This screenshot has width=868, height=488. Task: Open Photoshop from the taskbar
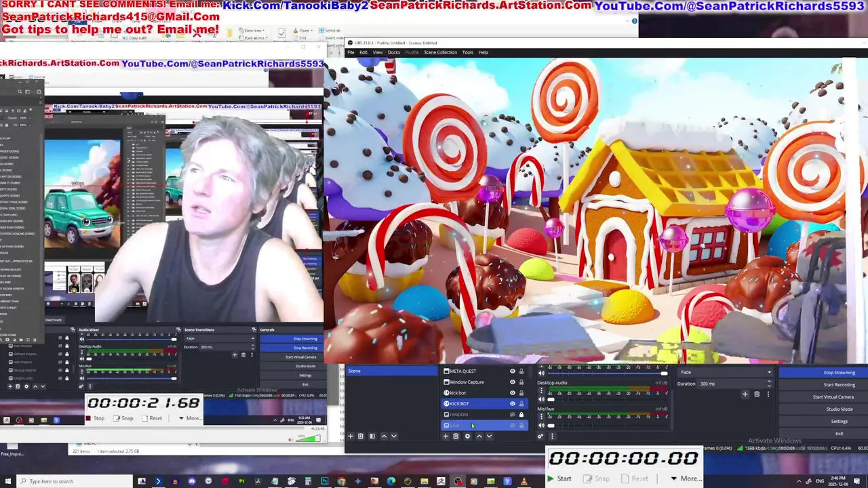coord(324,481)
